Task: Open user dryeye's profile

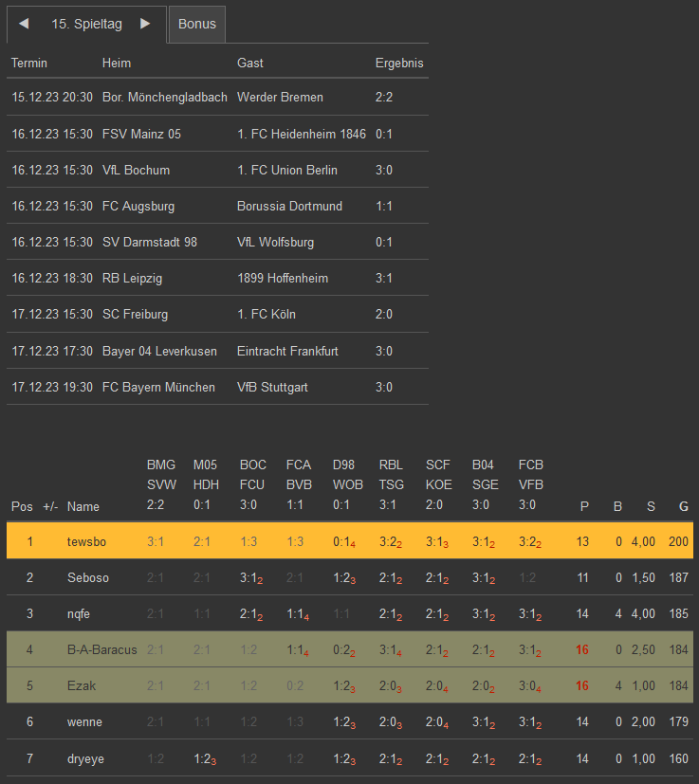Action: [x=85, y=757]
